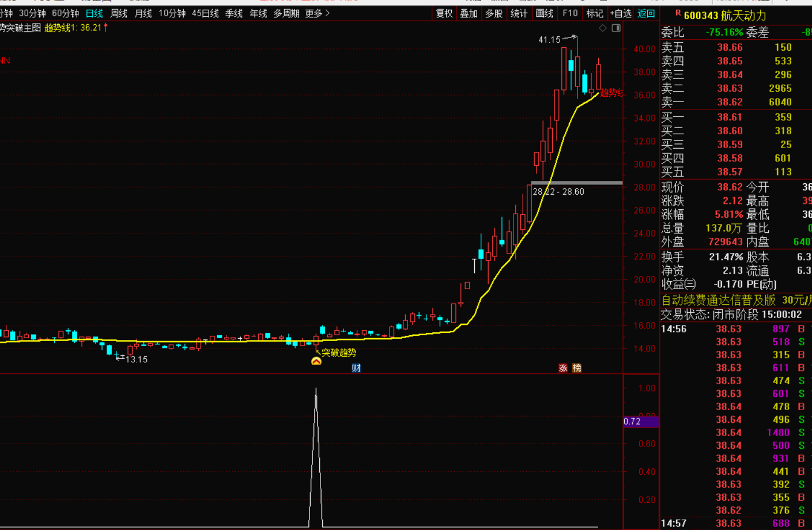Click the 41.15 high price marker
This screenshot has width=812, height=530.
tap(549, 40)
